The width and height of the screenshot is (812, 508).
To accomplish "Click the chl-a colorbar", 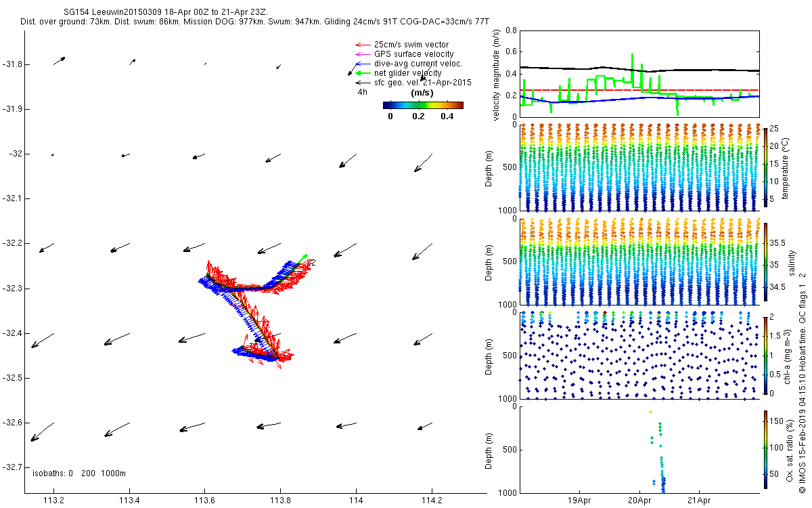I will click(x=765, y=354).
